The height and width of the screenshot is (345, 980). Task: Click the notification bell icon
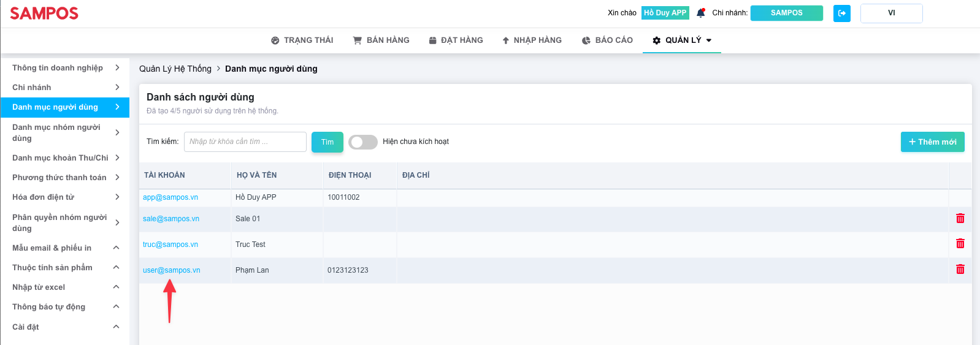point(700,13)
